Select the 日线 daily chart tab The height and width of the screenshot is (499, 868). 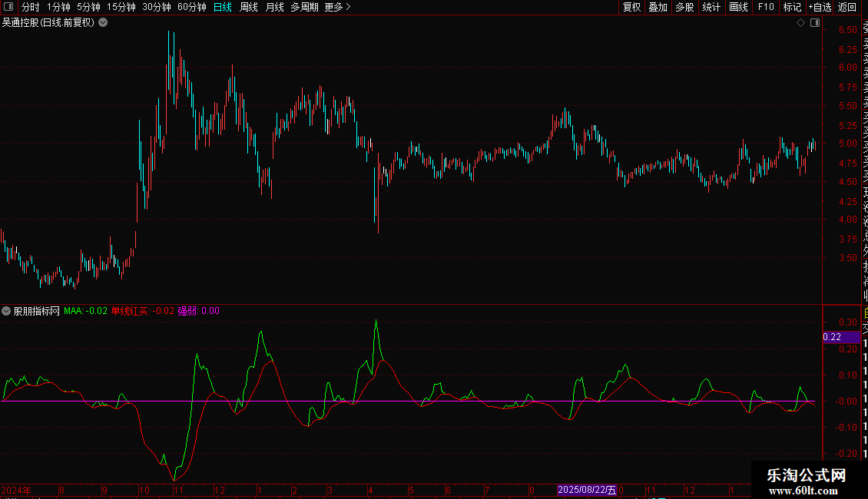click(223, 7)
